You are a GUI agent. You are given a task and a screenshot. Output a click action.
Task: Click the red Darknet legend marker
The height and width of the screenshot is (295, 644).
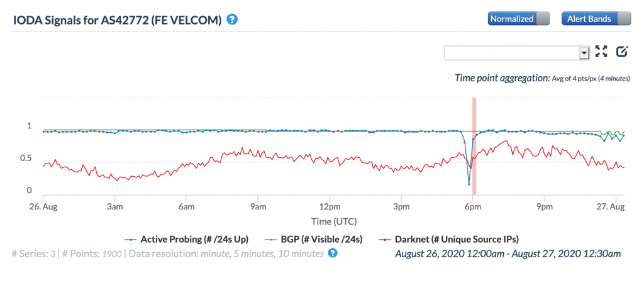pos(385,240)
